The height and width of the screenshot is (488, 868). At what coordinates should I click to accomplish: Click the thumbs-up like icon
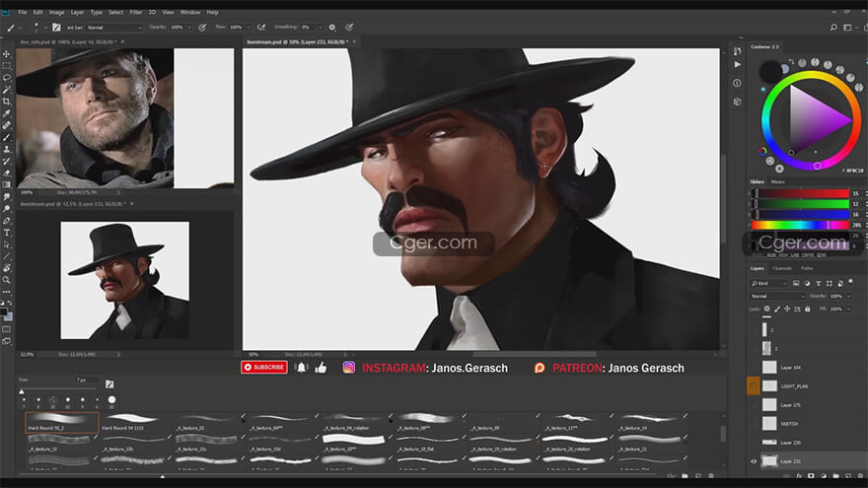322,368
